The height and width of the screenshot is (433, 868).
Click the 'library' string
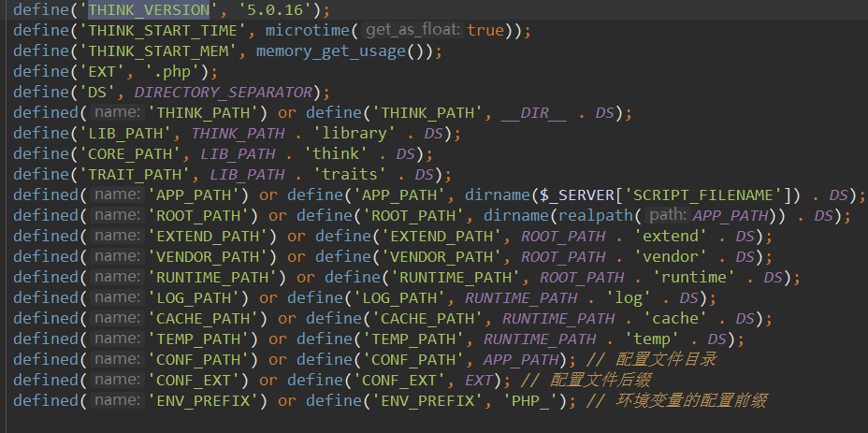click(x=354, y=134)
